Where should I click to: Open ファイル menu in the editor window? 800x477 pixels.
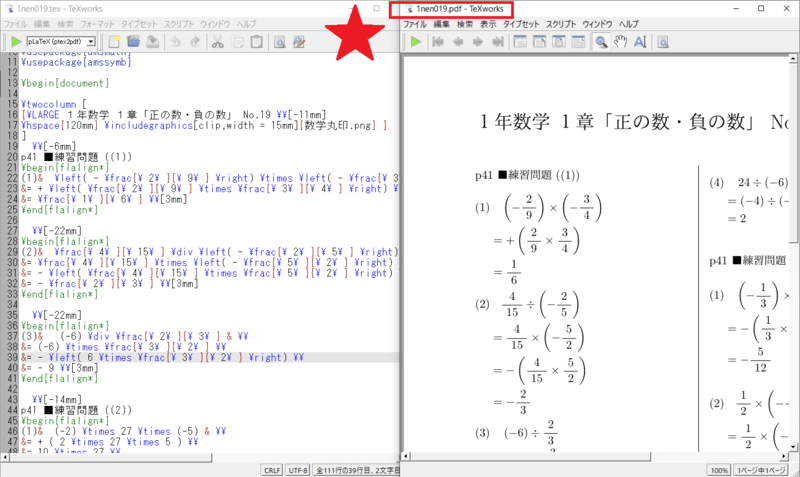point(15,24)
